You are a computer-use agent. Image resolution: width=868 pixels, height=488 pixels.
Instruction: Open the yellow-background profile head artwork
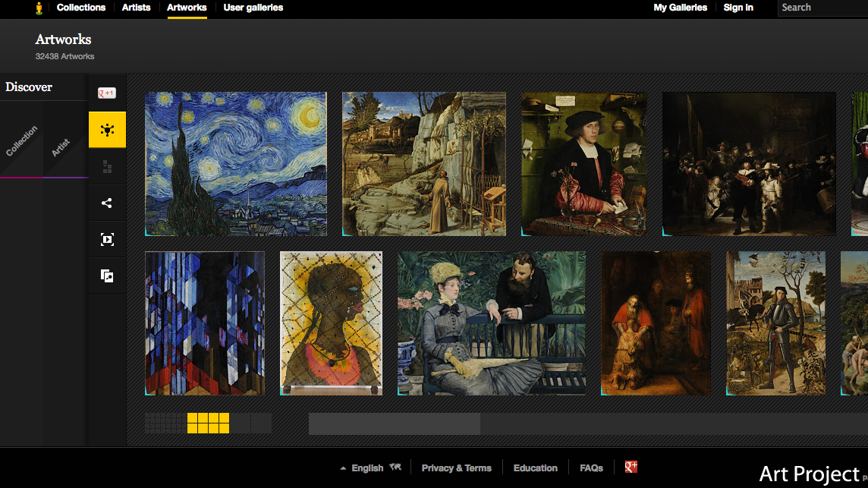(331, 323)
